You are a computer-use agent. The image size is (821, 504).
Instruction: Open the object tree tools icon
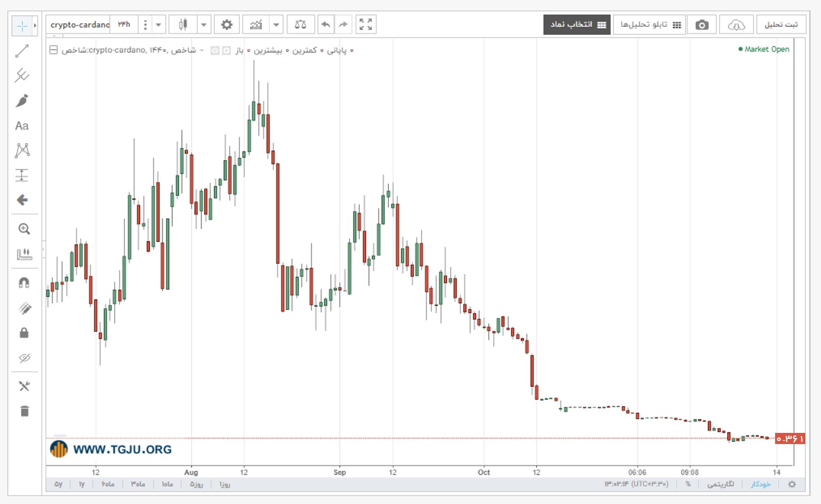(x=24, y=386)
